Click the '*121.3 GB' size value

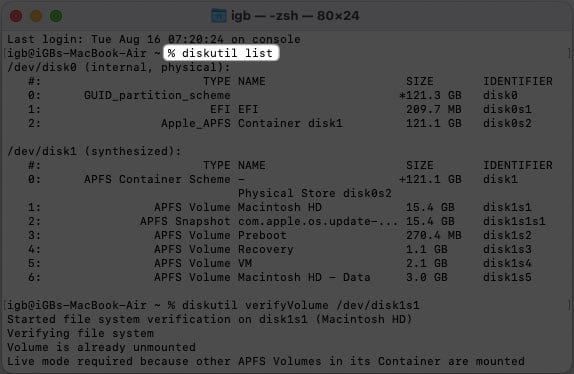[x=430, y=96]
